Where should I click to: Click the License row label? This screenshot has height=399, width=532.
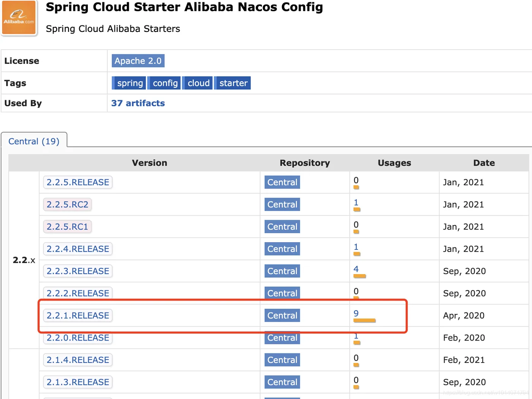coord(22,61)
